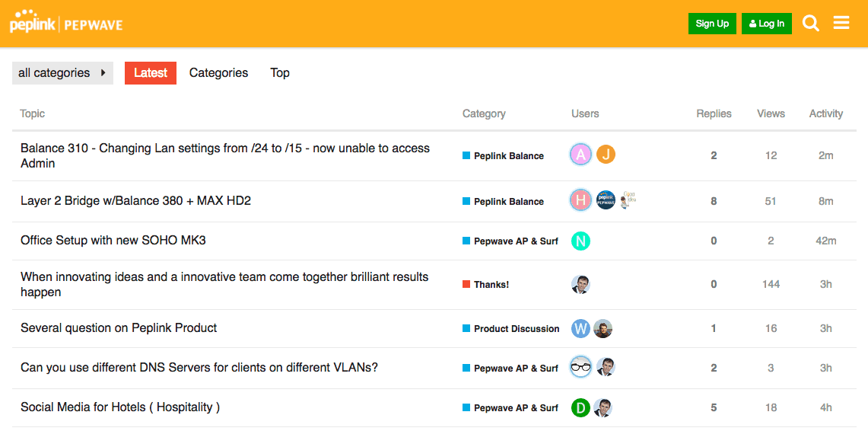Open photo avatar on innovating ideas topic
The image size is (868, 431).
[x=580, y=284]
